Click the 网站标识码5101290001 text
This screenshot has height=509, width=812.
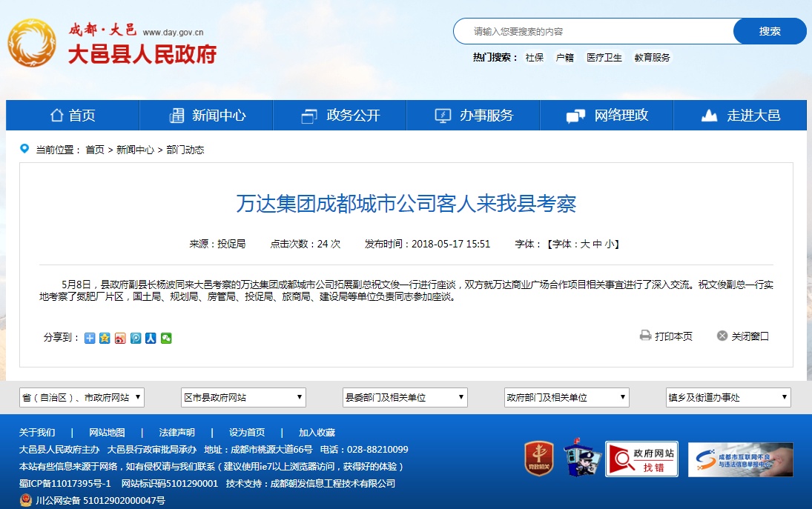point(170,484)
